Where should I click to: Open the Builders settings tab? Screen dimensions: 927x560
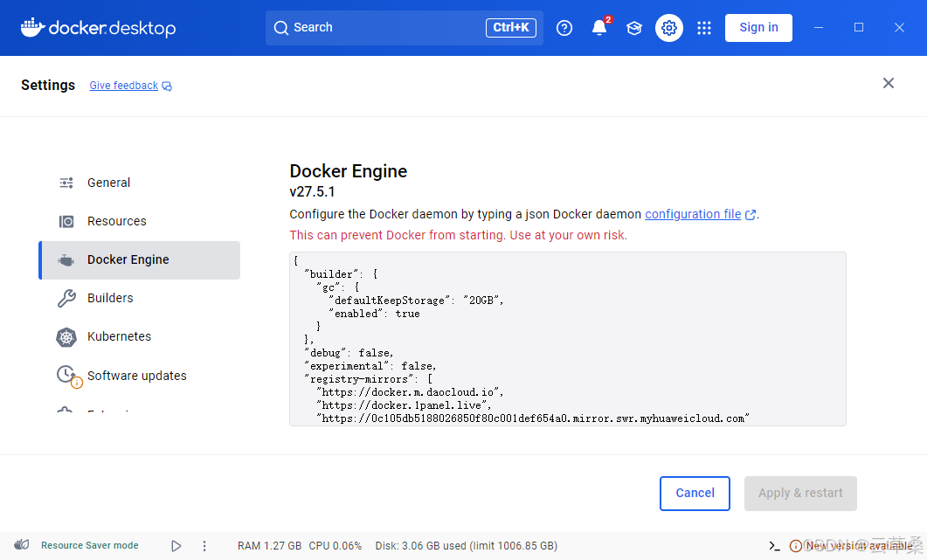pos(140,298)
